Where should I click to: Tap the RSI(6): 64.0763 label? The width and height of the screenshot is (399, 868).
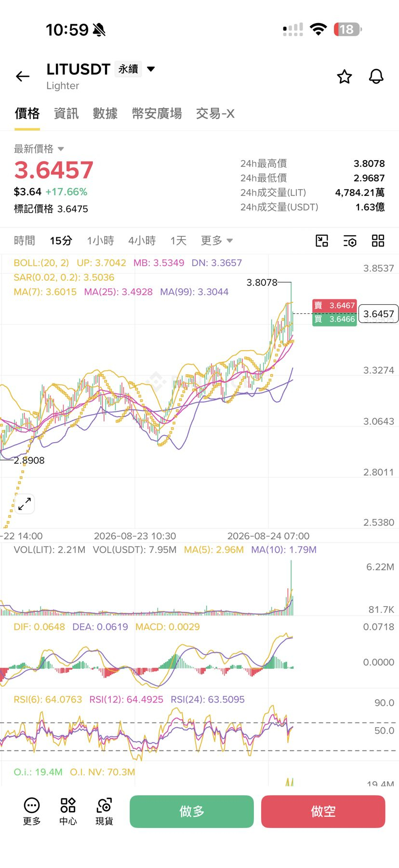(x=48, y=699)
